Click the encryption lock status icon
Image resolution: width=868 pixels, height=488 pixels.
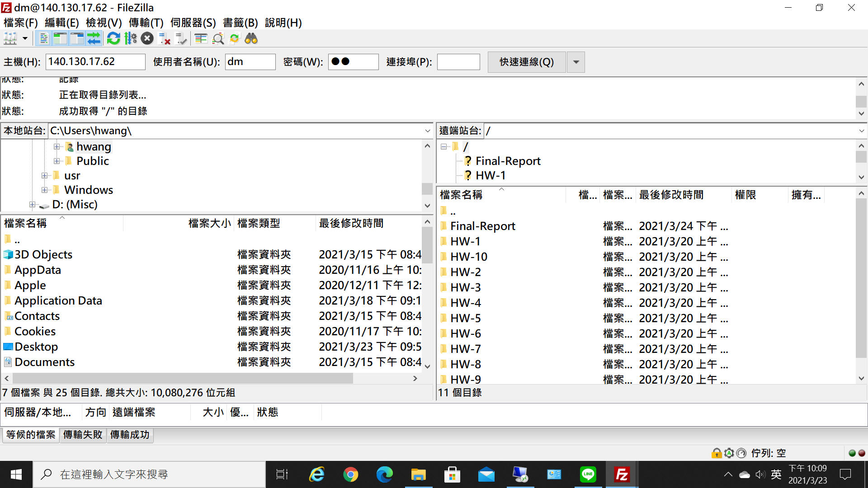(x=717, y=453)
